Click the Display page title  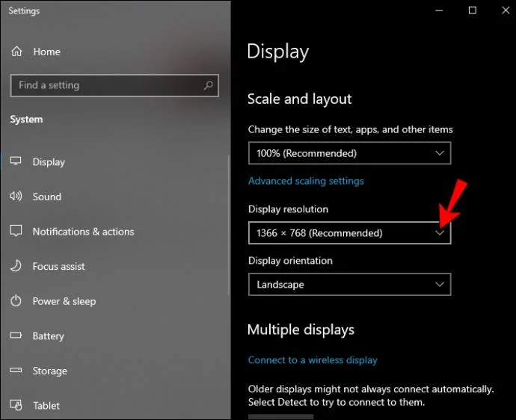click(278, 52)
